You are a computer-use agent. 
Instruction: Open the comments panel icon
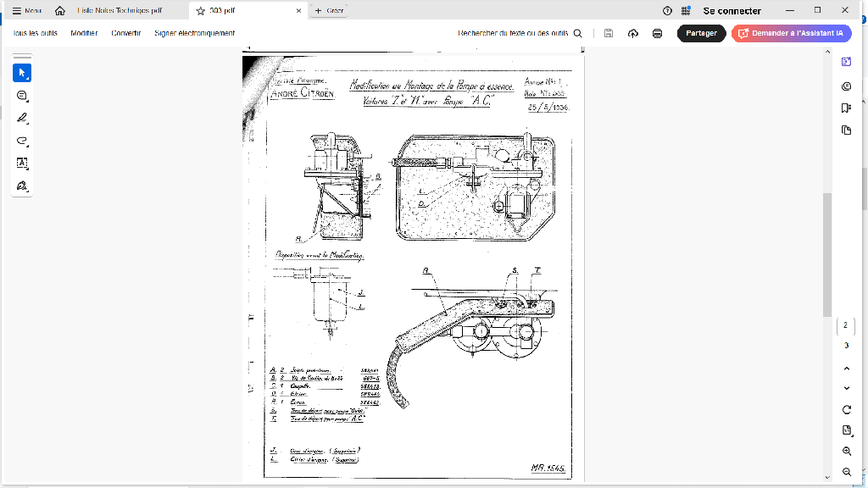point(847,86)
